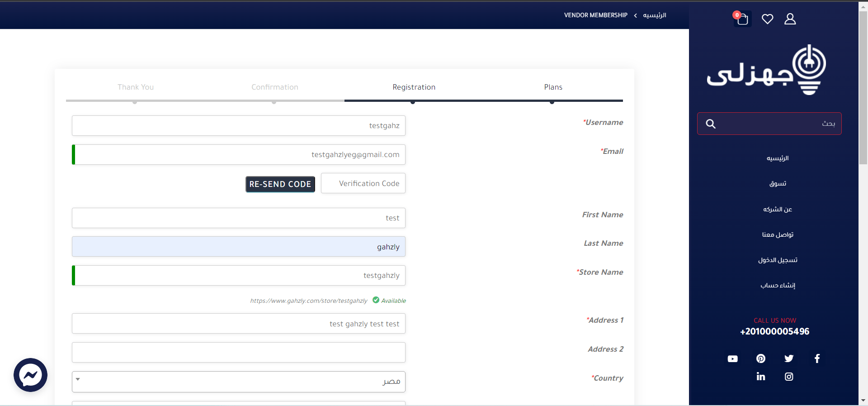The image size is (868, 406).
Task: Open the Instagram social icon
Action: coord(789,377)
